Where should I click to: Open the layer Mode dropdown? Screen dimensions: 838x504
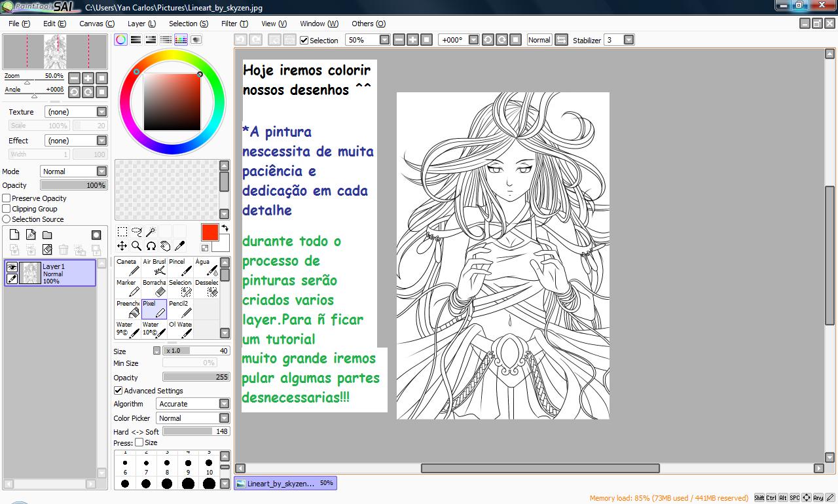[73, 171]
